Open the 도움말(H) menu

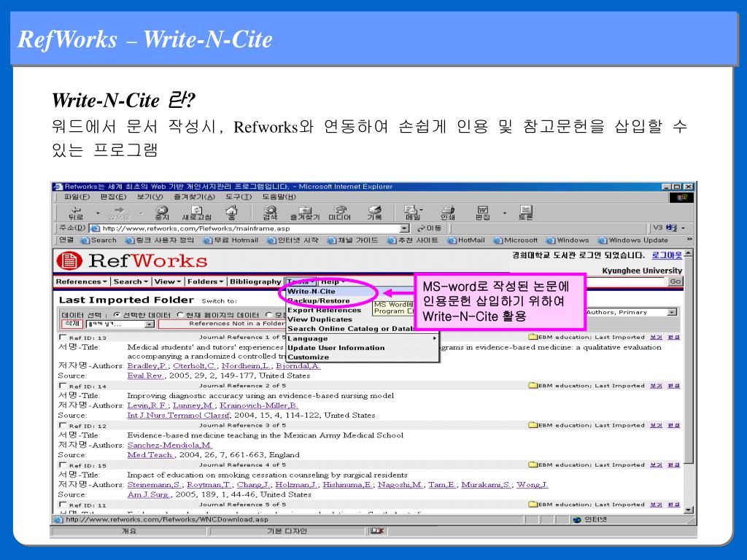279,197
